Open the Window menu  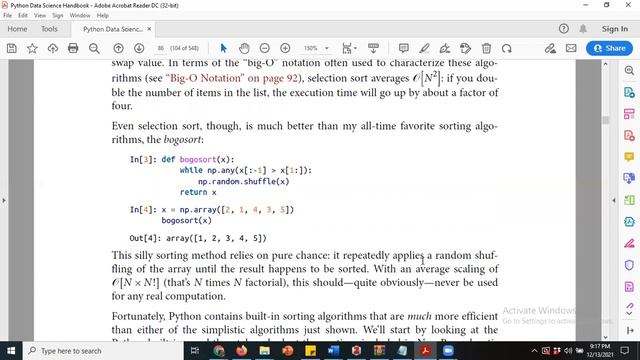(x=80, y=16)
